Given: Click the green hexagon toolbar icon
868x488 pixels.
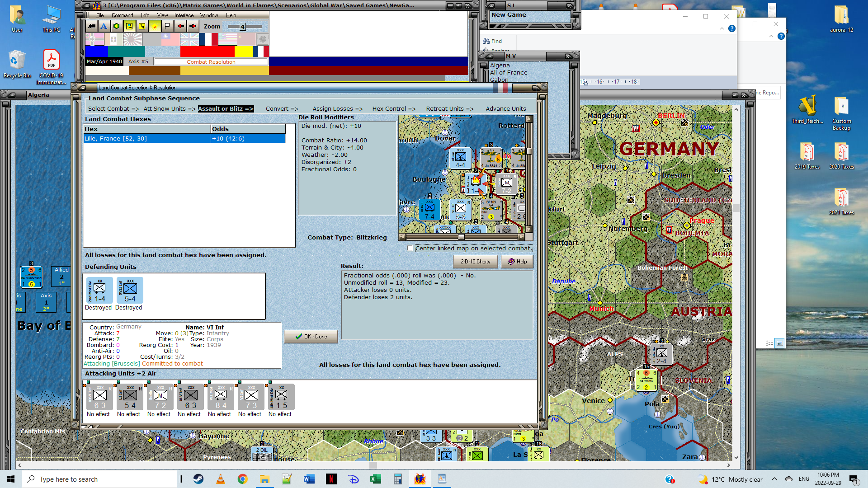Looking at the screenshot, I should 117,26.
